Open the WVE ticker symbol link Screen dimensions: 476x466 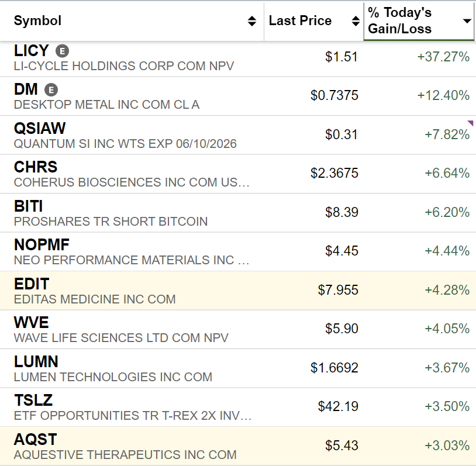tap(32, 322)
